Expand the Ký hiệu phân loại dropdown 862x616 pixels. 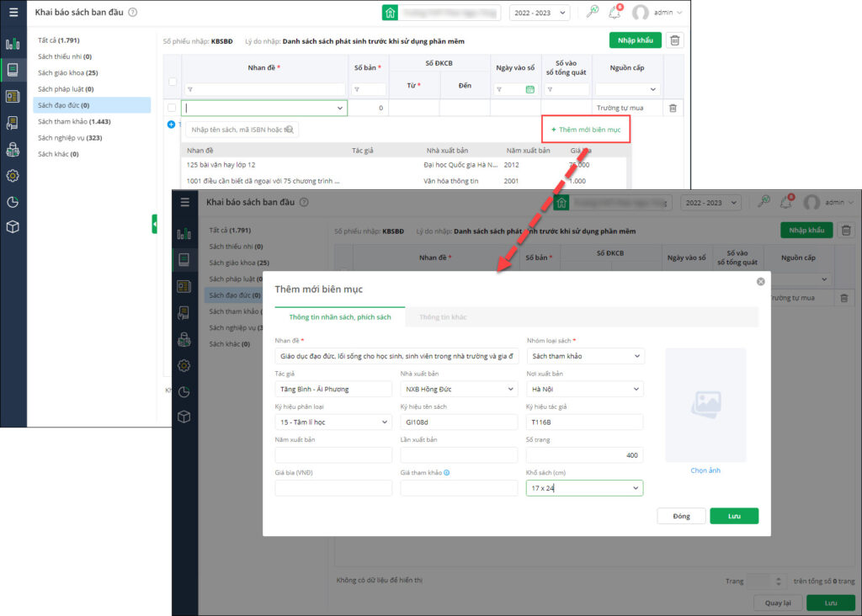click(x=333, y=422)
